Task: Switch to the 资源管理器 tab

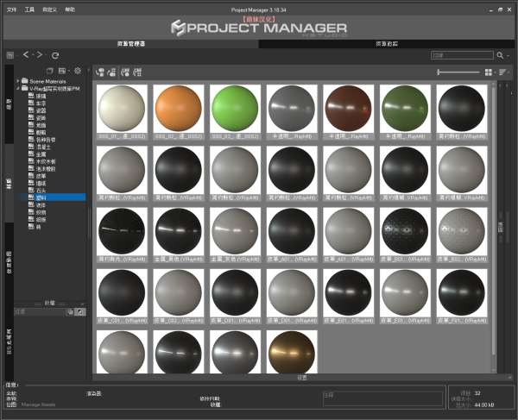Action: tap(131, 43)
